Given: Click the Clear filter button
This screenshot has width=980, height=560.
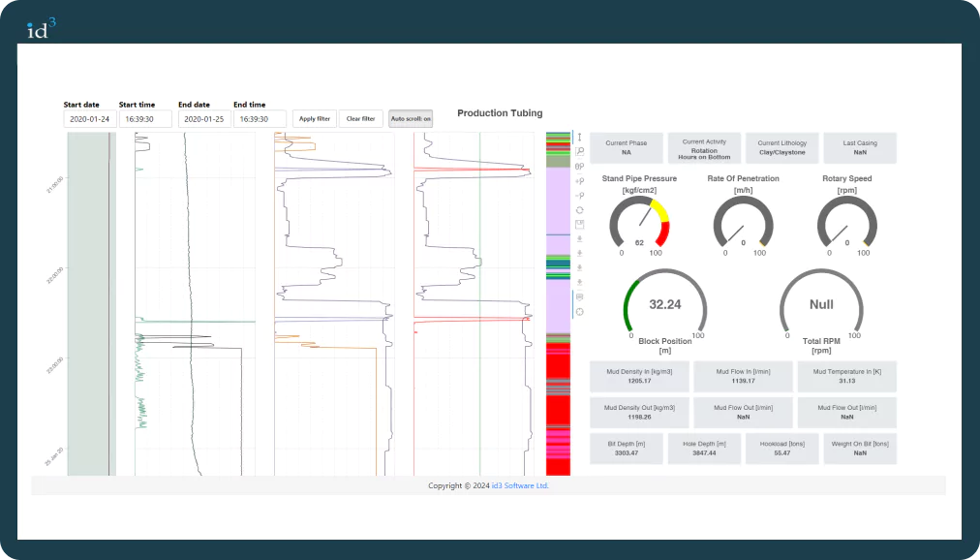Looking at the screenshot, I should [x=360, y=119].
